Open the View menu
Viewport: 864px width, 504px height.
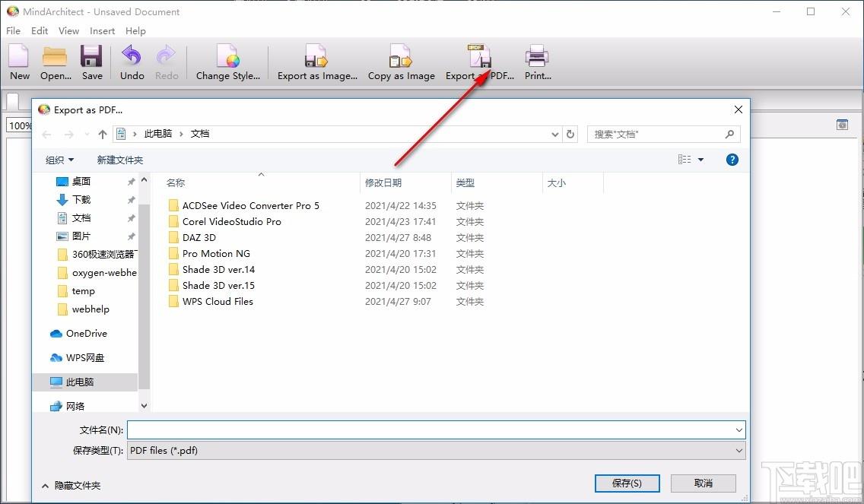click(69, 31)
